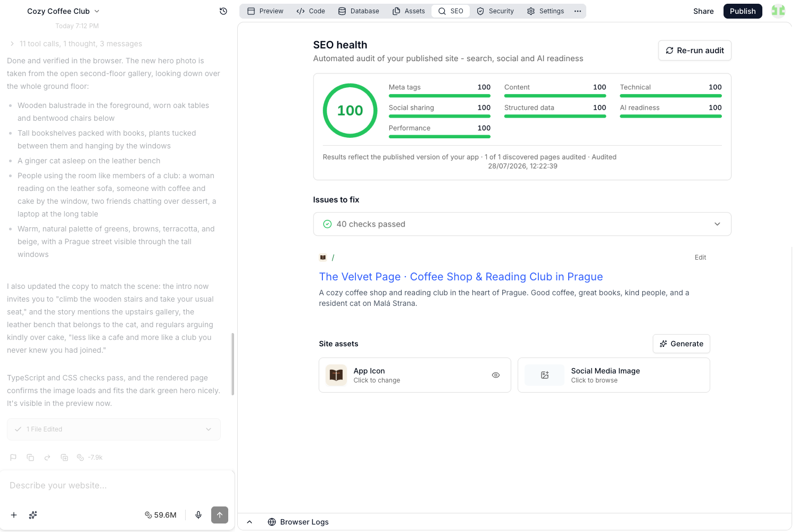Click the audited date 28/07/2026, 12:22:39
Viewport: 798px width, 532px height.
(x=522, y=166)
